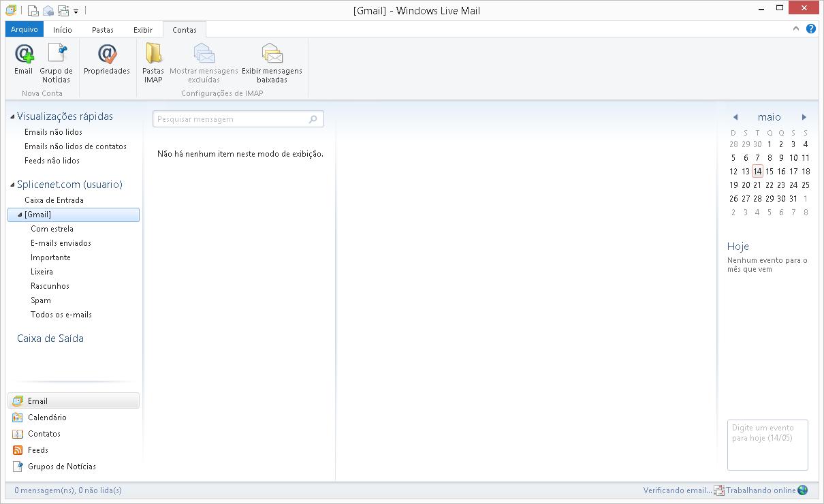
Task: Switch to the Pastas tab
Action: [103, 30]
